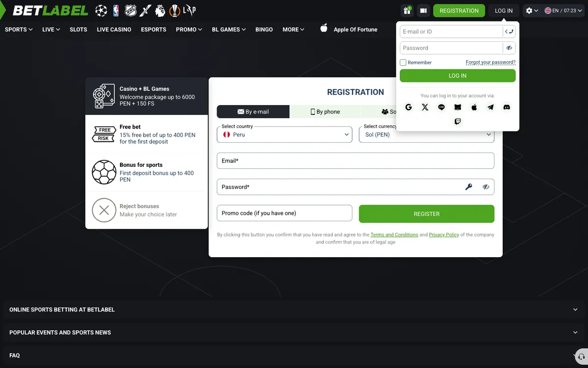
Task: Click the header Log In button
Action: 504,10
